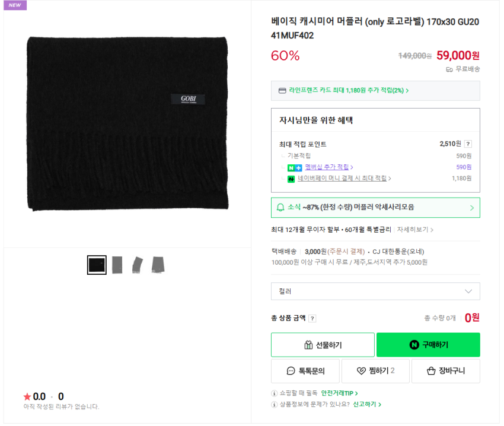
Task: Open 톡톡문의 chat inquiry
Action: click(x=305, y=371)
